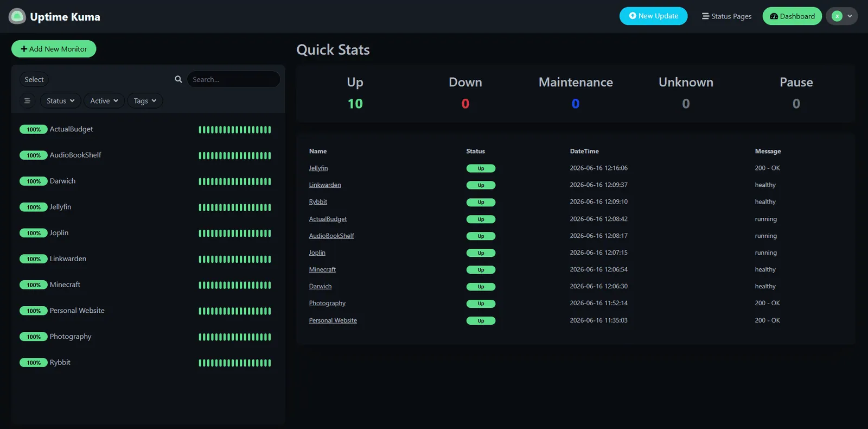Focus the monitor search field
Screen dimensions: 868x429
[x=233, y=79]
